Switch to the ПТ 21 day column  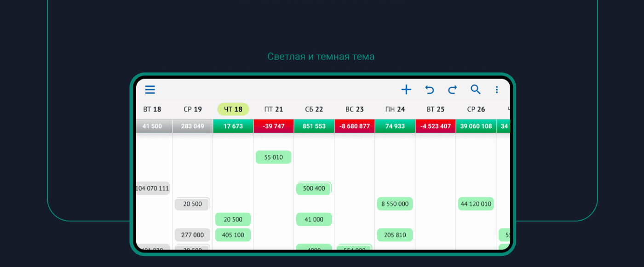point(273,109)
